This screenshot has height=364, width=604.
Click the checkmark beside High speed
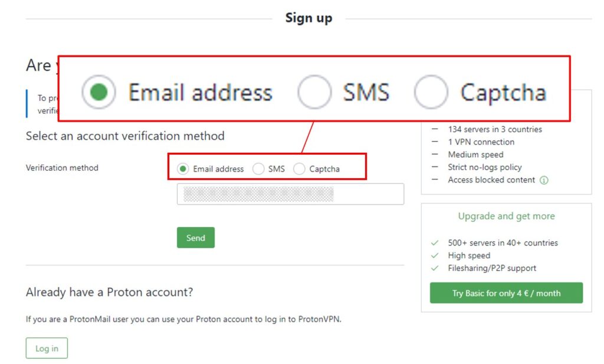[435, 255]
